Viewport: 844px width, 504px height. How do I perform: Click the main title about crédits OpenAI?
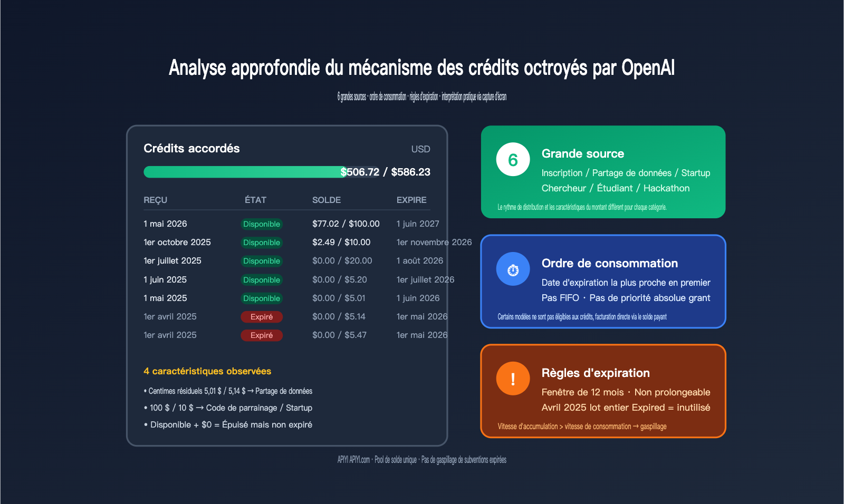pyautogui.click(x=422, y=67)
